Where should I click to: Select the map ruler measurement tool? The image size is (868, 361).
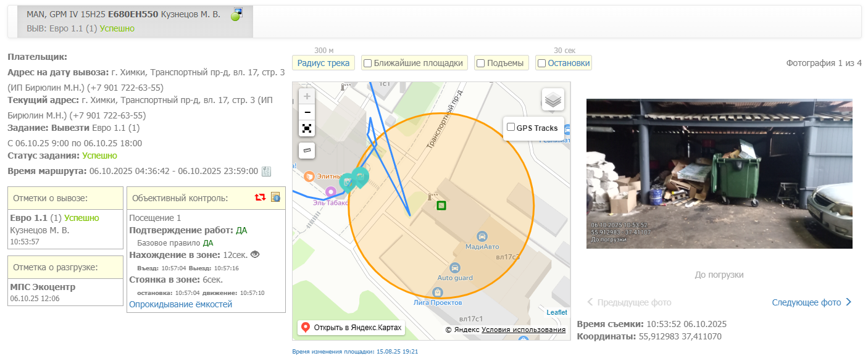307,150
